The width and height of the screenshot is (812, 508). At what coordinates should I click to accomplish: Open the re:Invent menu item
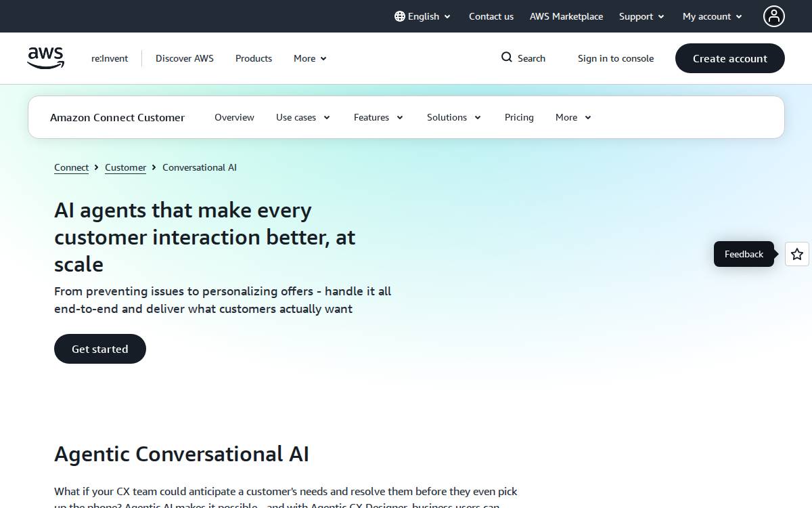pyautogui.click(x=110, y=58)
